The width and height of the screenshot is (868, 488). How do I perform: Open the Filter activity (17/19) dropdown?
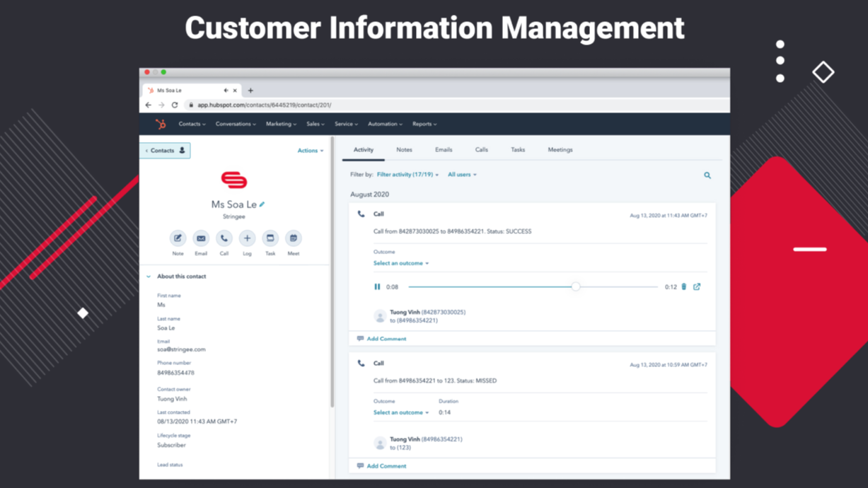(x=407, y=174)
